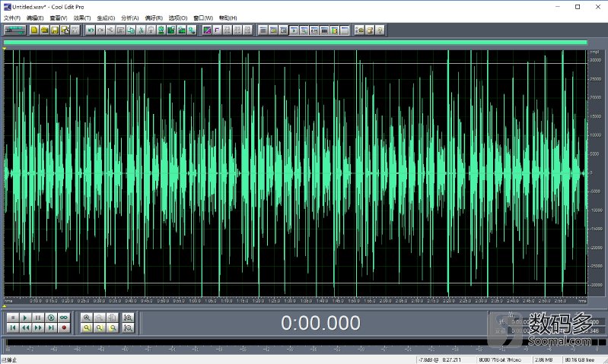Toggle the multitrack/edit view switch button
This screenshot has height=364, width=608.
pyautogui.click(x=14, y=30)
